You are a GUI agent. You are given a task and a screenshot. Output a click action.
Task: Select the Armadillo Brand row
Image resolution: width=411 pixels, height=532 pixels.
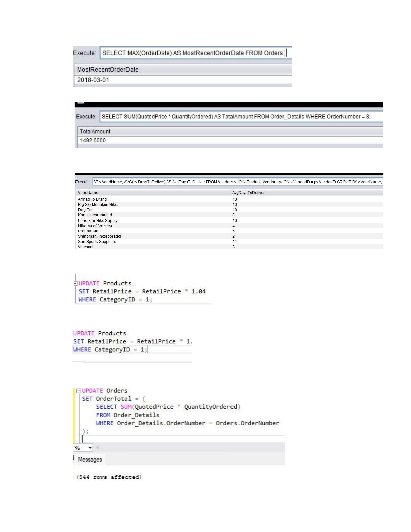pyautogui.click(x=230, y=199)
